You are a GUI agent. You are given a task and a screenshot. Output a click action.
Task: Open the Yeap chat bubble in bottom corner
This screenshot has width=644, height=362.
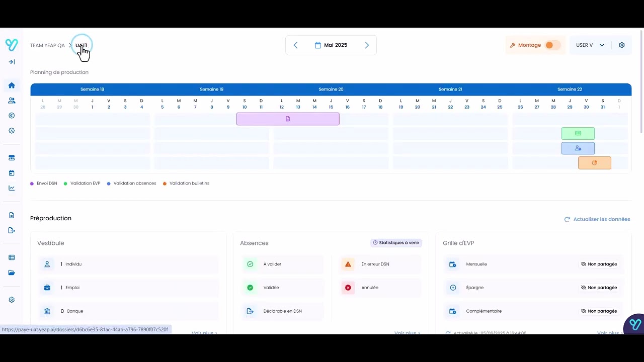point(635,324)
